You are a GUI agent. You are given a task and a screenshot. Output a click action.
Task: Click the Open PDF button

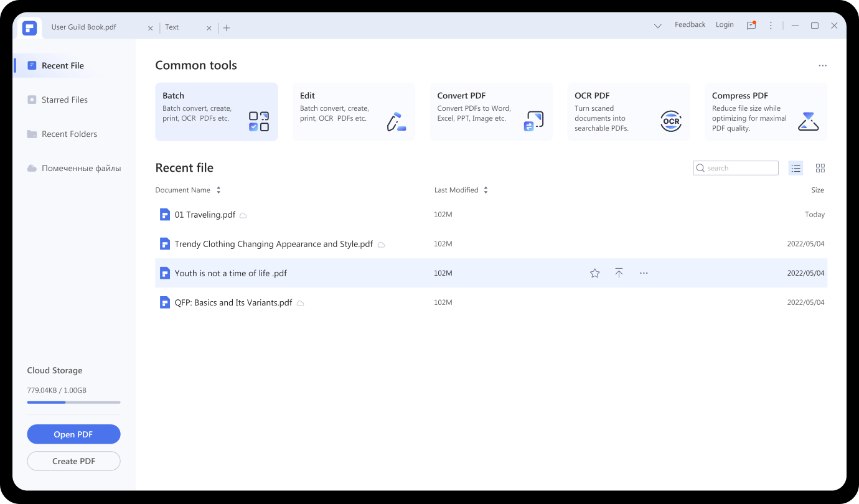73,434
